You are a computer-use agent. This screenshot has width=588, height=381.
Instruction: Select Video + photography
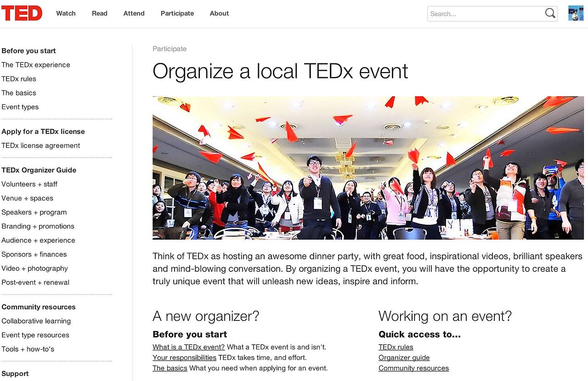pyautogui.click(x=34, y=269)
